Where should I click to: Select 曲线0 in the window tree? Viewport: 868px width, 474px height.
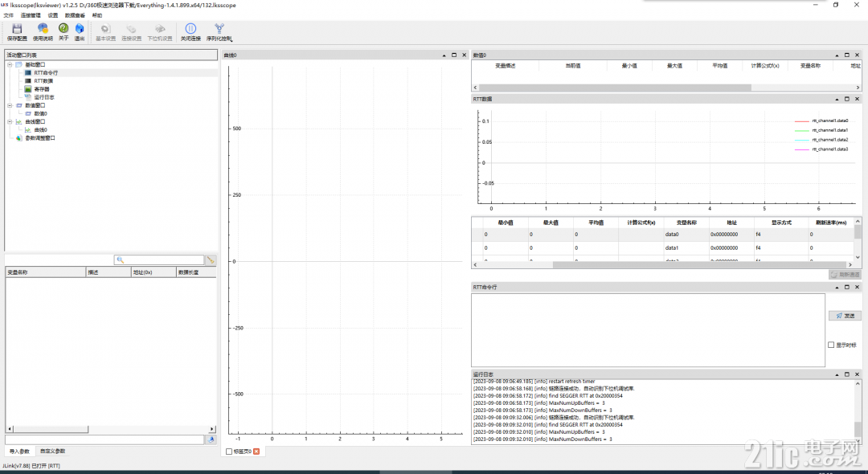(x=40, y=130)
